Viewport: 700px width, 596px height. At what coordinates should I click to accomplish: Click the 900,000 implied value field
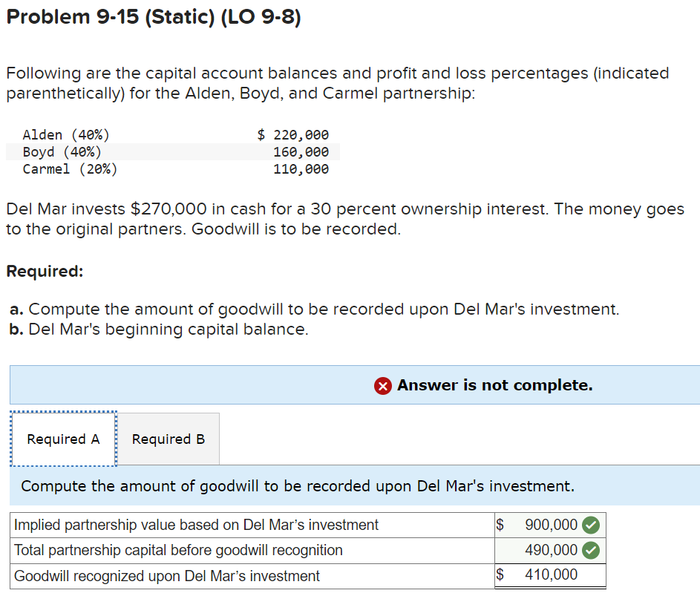553,525
